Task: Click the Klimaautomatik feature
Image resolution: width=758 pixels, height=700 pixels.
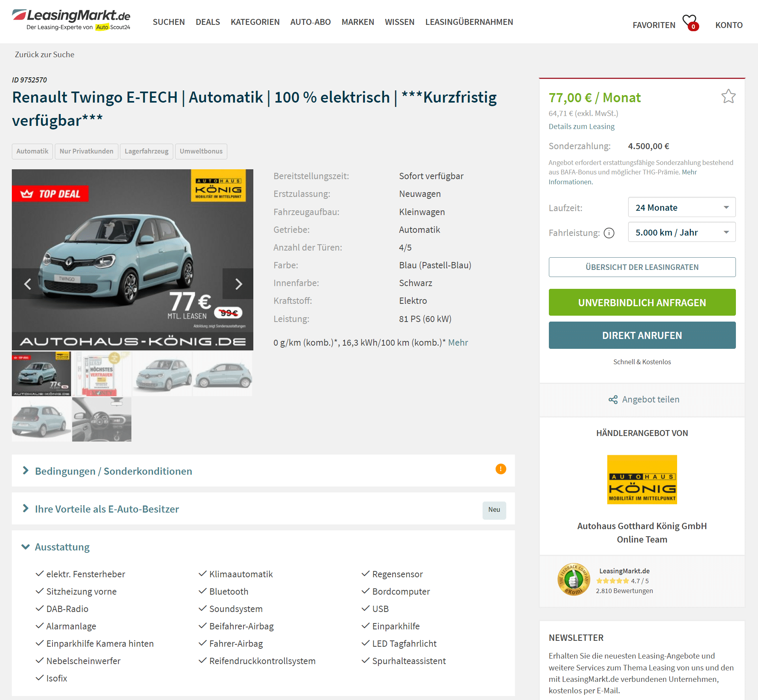Action: [241, 574]
